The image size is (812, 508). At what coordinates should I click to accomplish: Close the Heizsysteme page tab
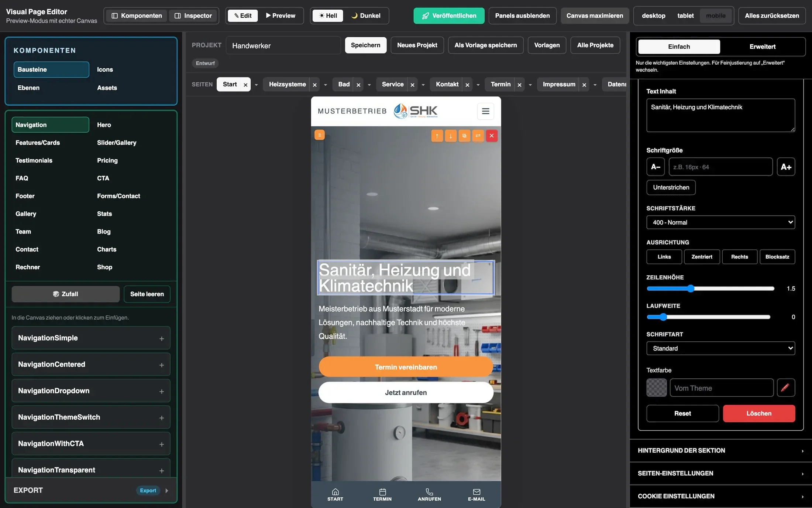coord(314,85)
